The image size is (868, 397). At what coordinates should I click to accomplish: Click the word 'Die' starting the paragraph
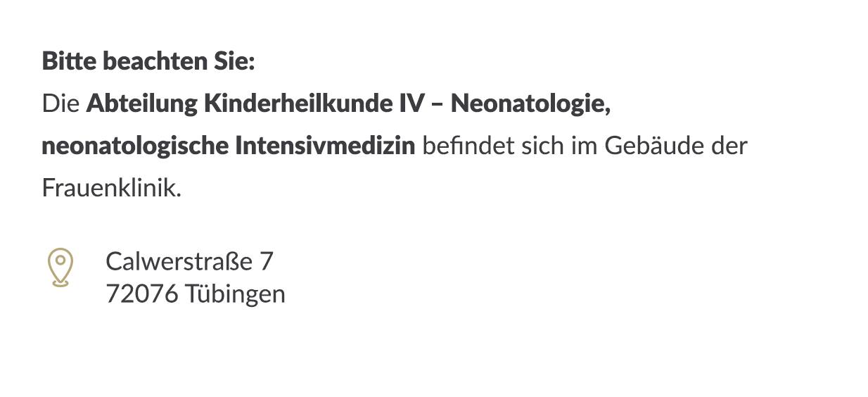point(60,103)
